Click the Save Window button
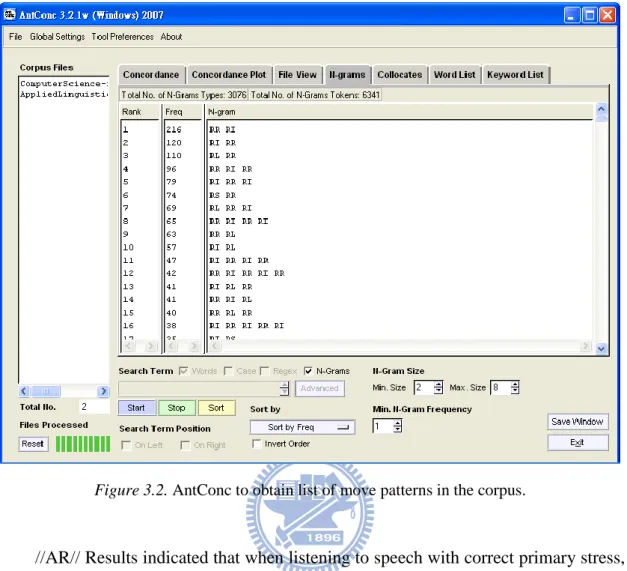Viewport: 627px width, 571px height. coord(577,422)
